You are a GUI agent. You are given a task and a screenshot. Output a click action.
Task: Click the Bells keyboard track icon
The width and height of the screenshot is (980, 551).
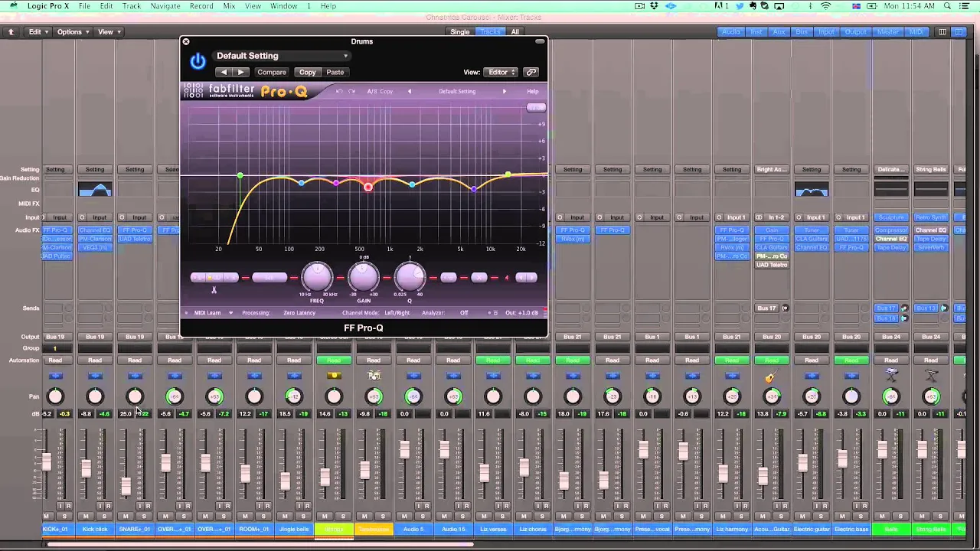point(891,375)
